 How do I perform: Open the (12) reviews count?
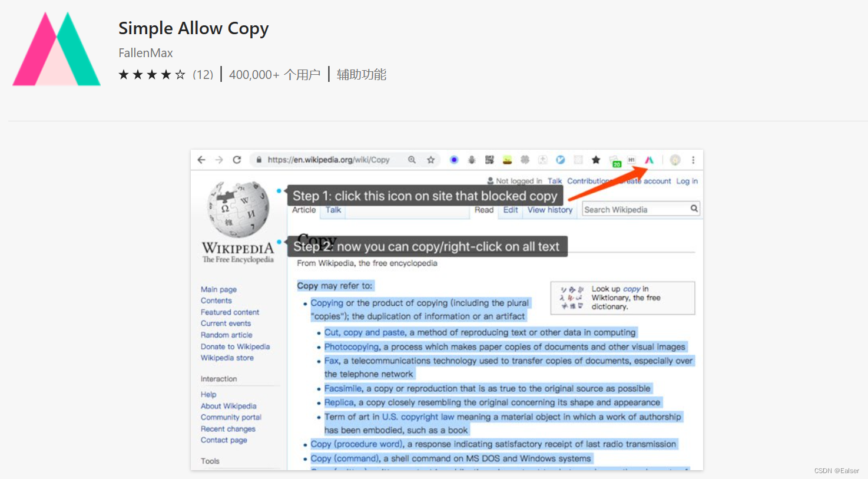pyautogui.click(x=203, y=75)
